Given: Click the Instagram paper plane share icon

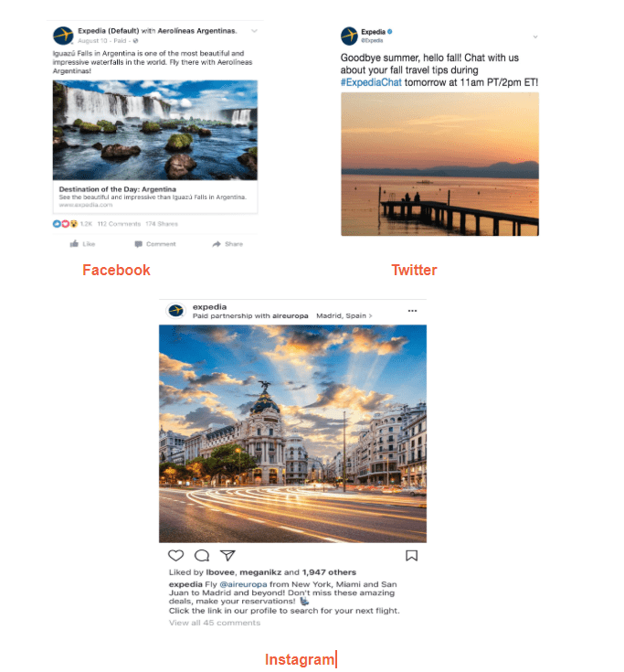Looking at the screenshot, I should (x=227, y=556).
